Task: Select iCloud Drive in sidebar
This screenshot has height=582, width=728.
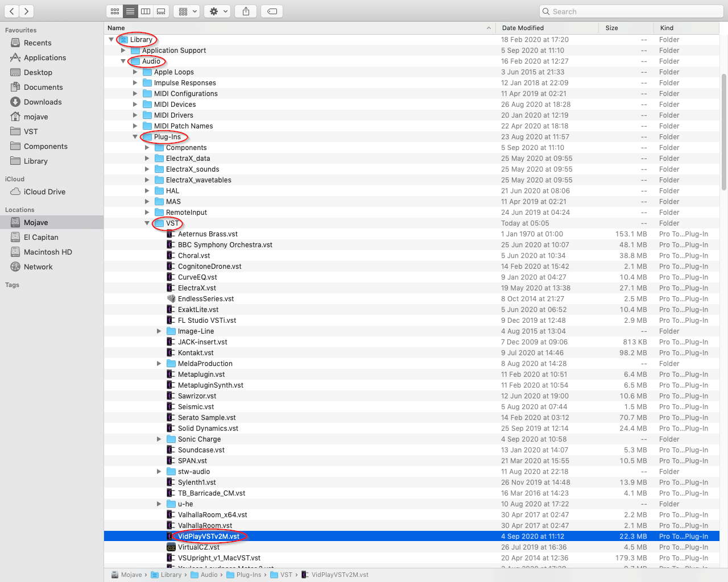Action: [44, 192]
